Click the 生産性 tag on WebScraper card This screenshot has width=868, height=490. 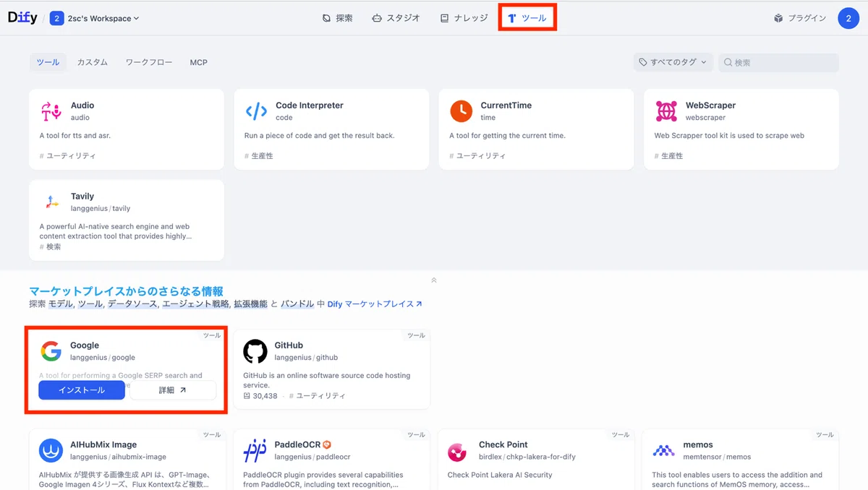click(x=669, y=156)
